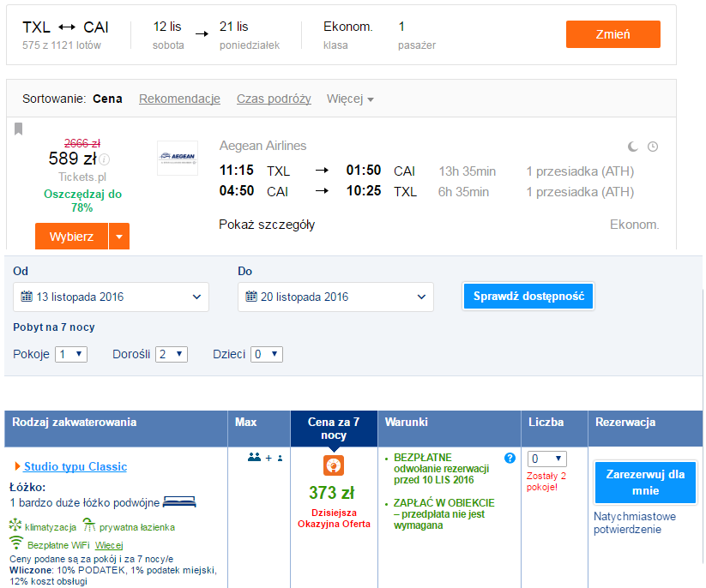
Task: Click the arrow between 12 lis and 21 lis
Action: click(202, 33)
